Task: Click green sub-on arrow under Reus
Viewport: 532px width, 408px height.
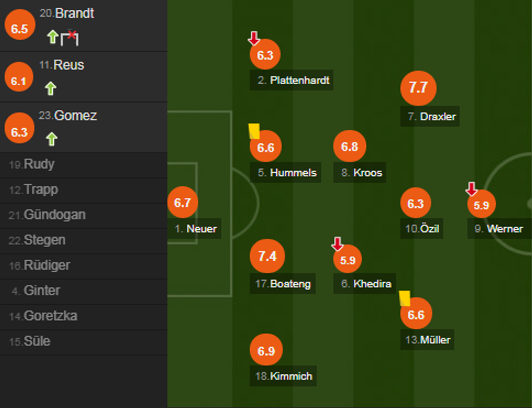Action: (x=50, y=88)
